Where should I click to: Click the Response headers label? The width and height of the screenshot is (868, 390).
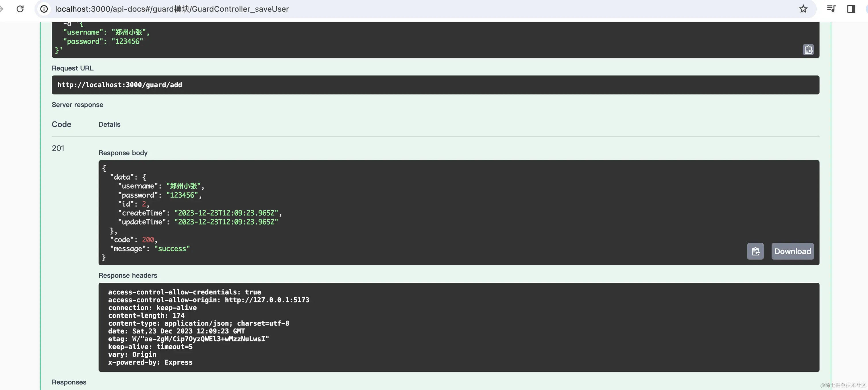click(x=128, y=275)
